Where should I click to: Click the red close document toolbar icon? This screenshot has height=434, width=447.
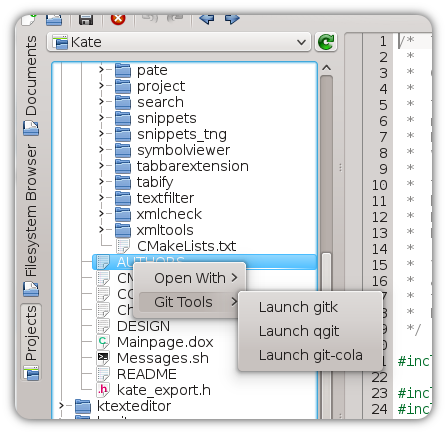click(118, 19)
